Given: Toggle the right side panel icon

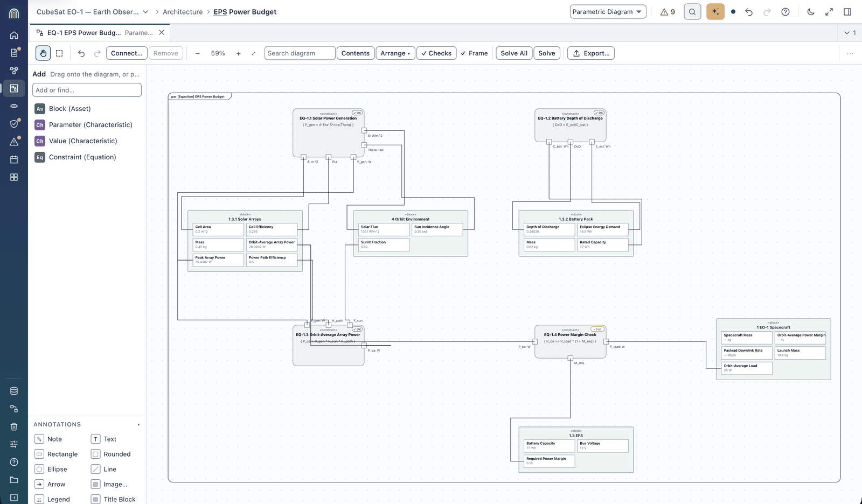Looking at the screenshot, I should pos(847,12).
